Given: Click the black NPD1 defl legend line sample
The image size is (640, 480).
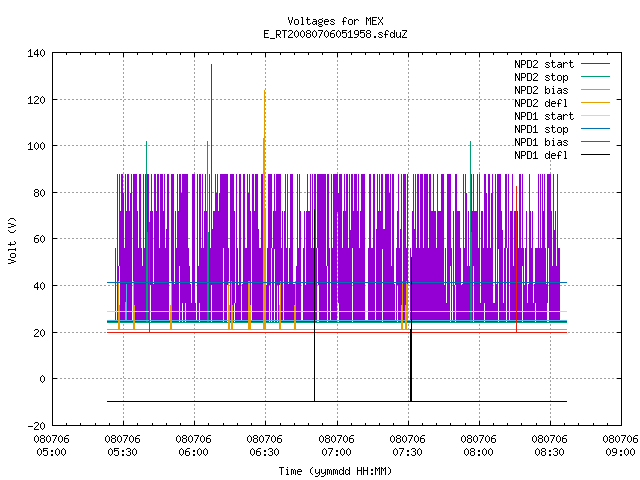Looking at the screenshot, I should 595,155.
